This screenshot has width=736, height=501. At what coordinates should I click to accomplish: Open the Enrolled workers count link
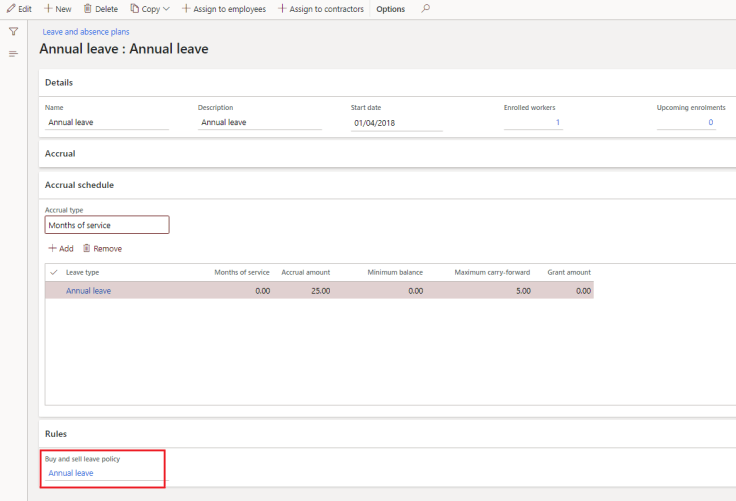tap(557, 123)
